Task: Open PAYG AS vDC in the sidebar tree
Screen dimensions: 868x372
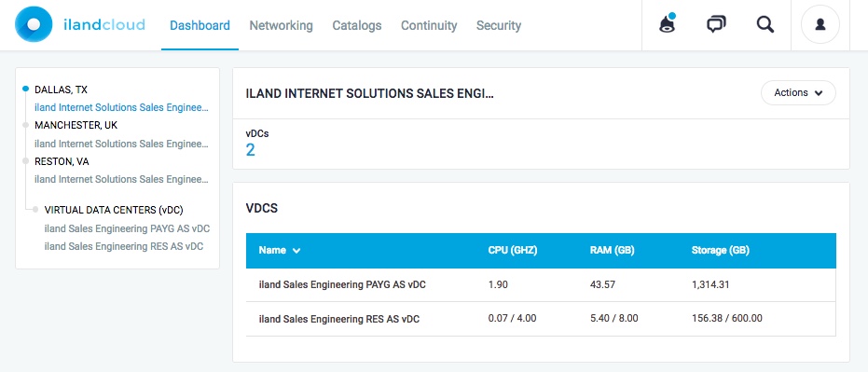Action: tap(127, 228)
